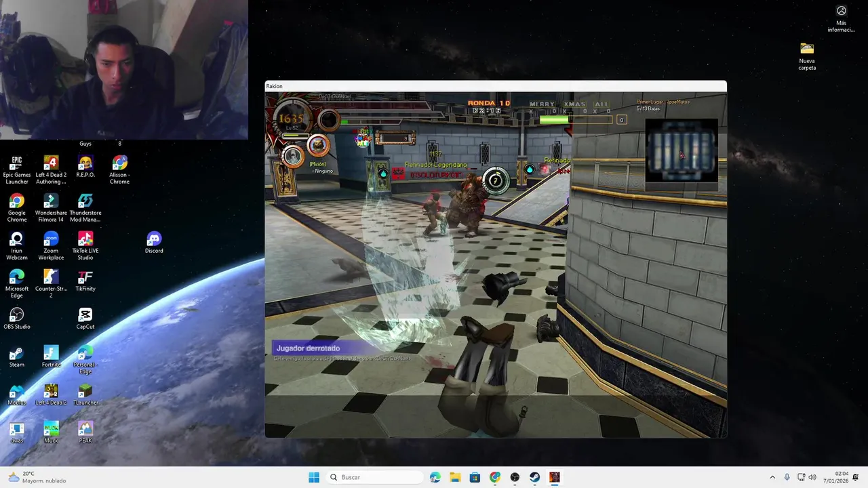Expand hidden system tray icons chevron
The width and height of the screenshot is (868, 488).
(772, 477)
